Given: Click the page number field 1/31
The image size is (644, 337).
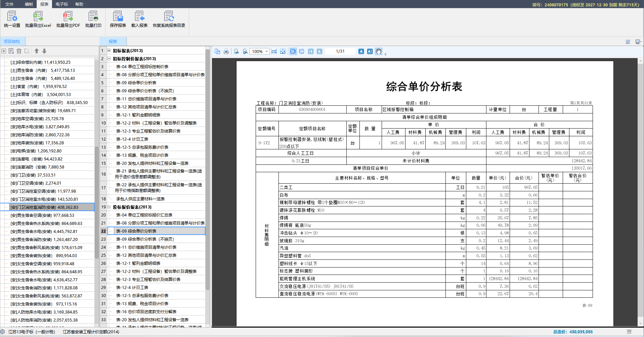Looking at the screenshot, I should point(340,51).
